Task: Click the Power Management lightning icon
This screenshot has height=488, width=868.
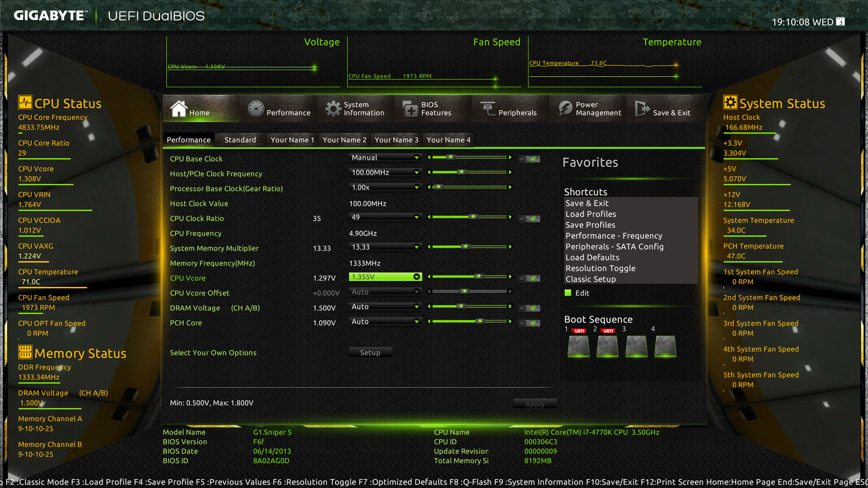Action: coord(565,109)
